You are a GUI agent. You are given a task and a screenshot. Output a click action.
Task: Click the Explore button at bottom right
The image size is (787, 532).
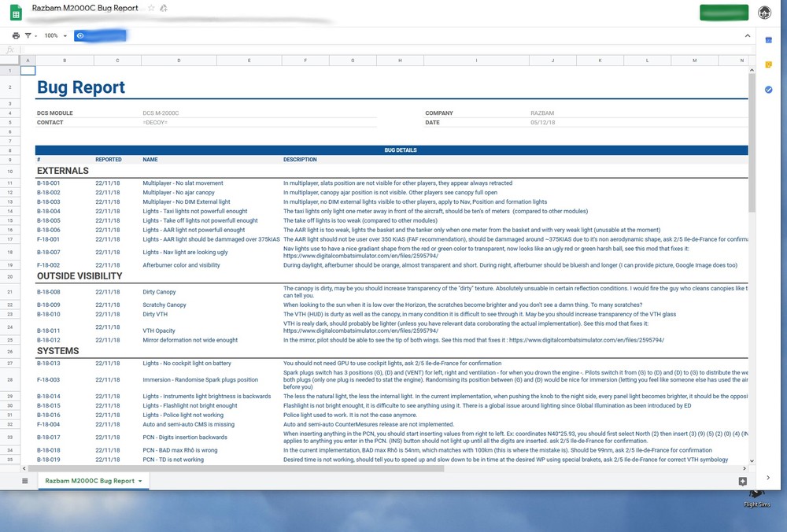[742, 482]
